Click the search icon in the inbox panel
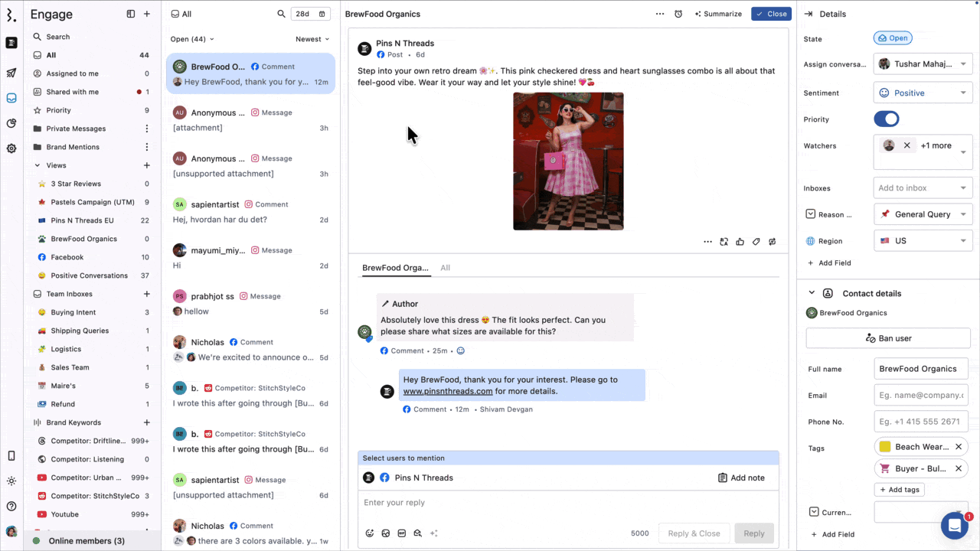 (281, 14)
